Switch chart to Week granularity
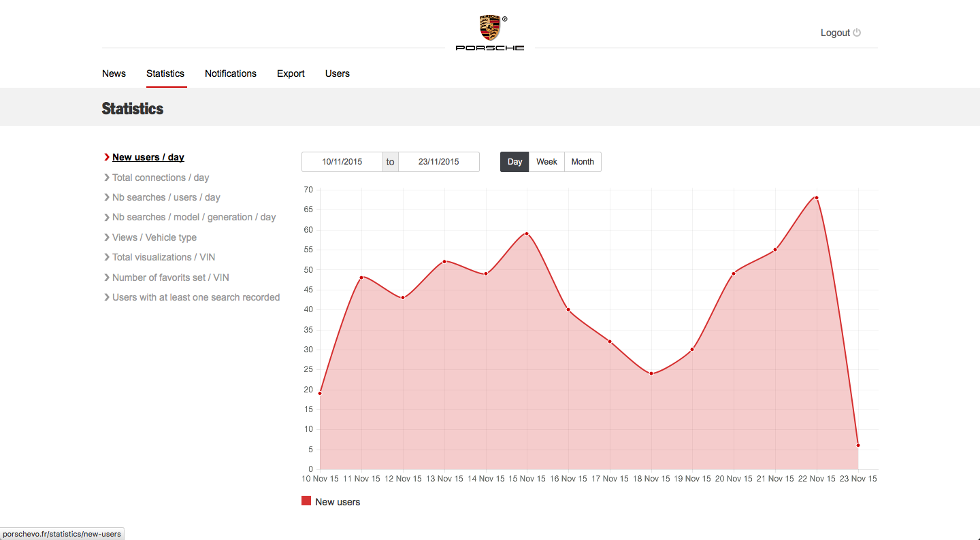The image size is (980, 540). click(546, 162)
